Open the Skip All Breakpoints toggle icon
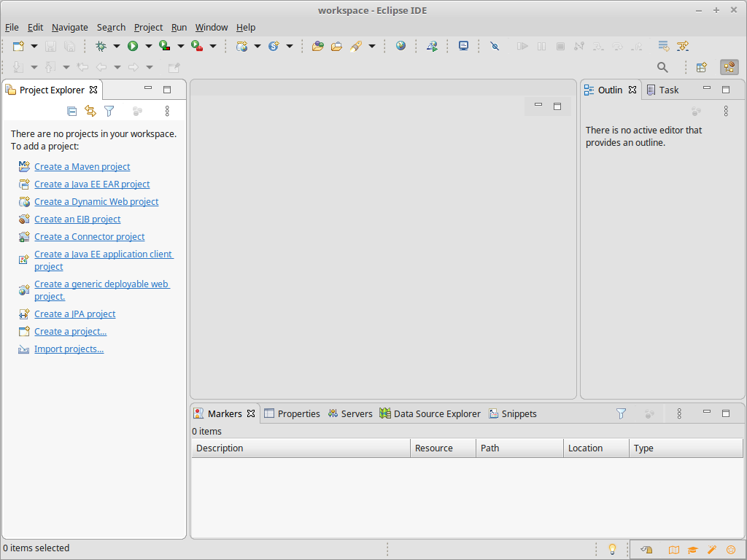Image resolution: width=747 pixels, height=560 pixels. pyautogui.click(x=495, y=45)
